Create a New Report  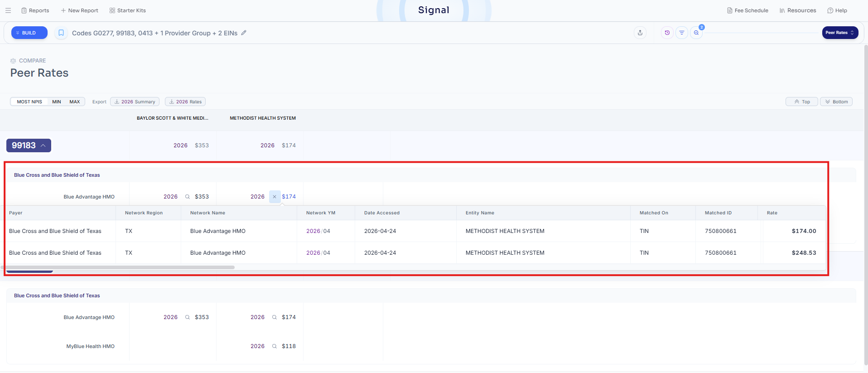79,10
